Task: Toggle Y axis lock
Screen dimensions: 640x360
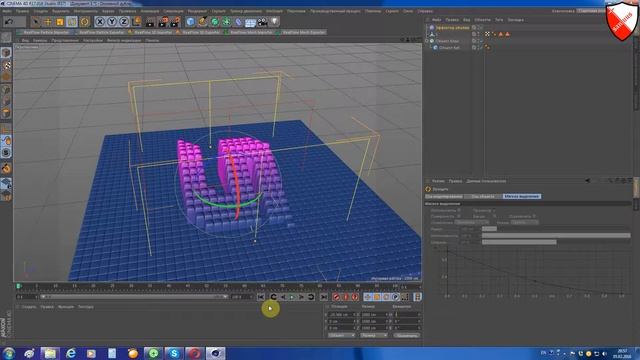Action: (112, 21)
